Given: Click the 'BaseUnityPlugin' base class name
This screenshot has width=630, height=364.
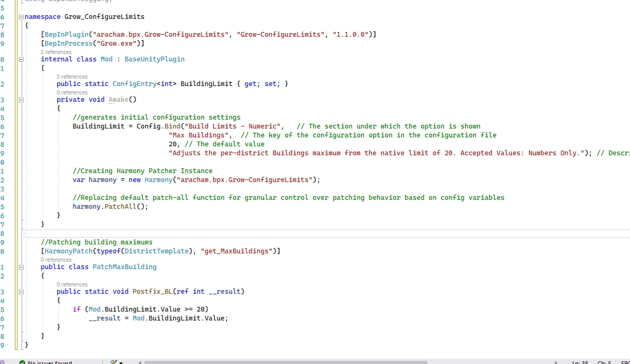Looking at the screenshot, I should [154, 59].
